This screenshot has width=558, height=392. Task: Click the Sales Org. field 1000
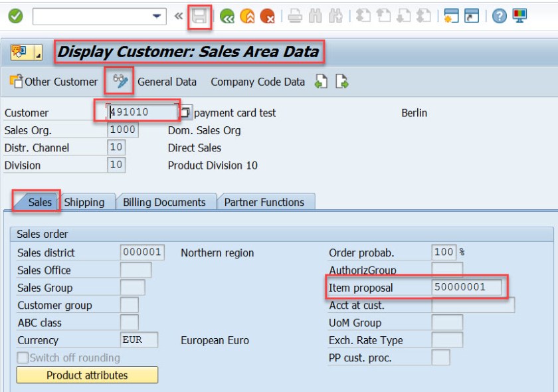(122, 130)
